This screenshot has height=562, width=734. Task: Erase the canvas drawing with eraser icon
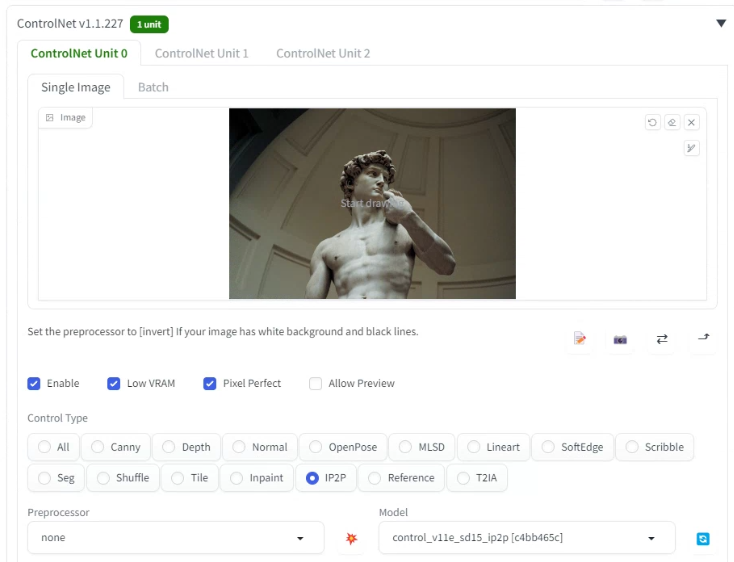pos(672,123)
